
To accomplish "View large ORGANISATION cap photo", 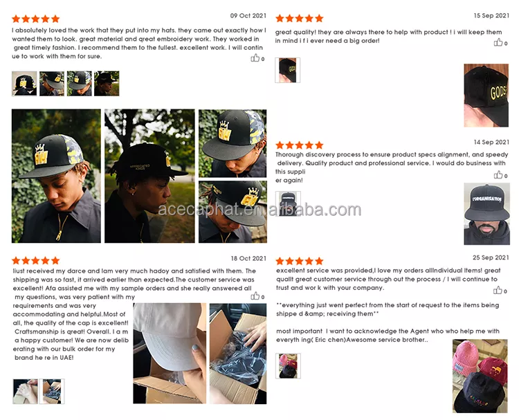I will coord(486,214).
